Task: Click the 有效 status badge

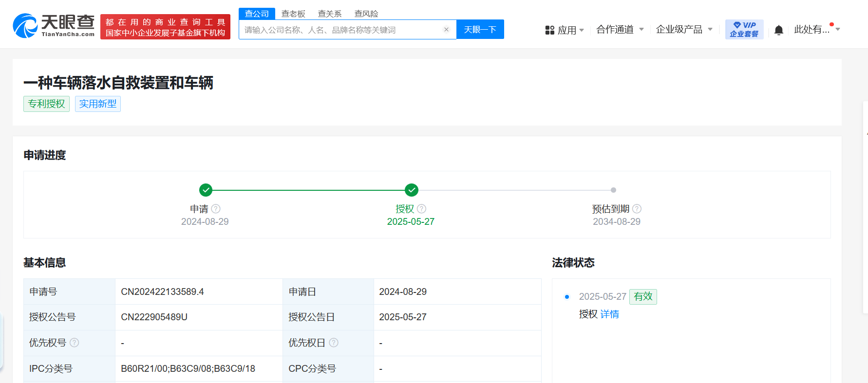Action: click(x=643, y=296)
